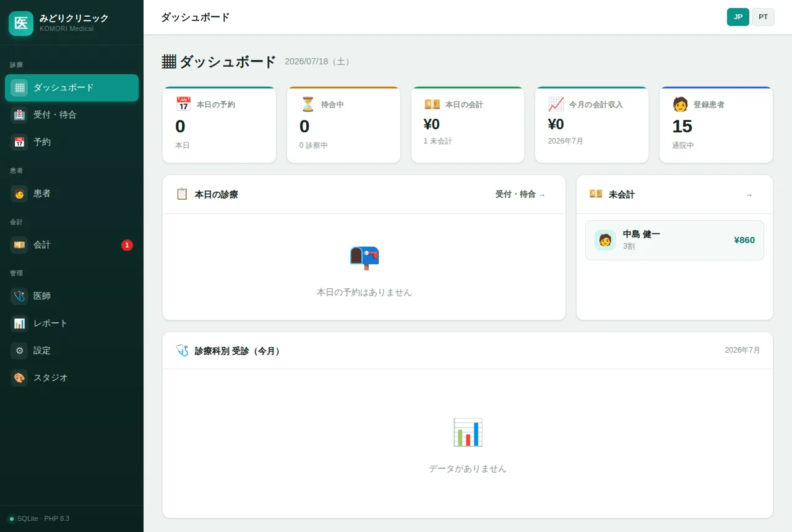
Task: Click the avatar icon of 中島 健一
Action: 605,240
